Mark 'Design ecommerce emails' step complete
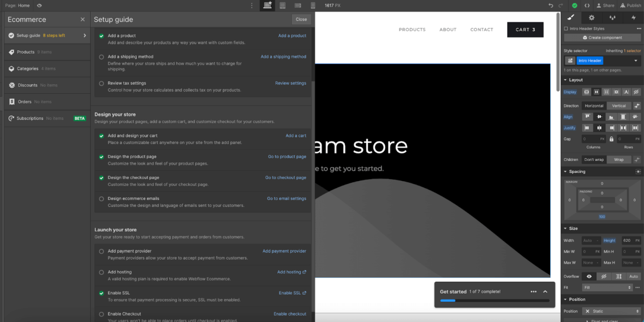The width and height of the screenshot is (644, 322). pos(102,199)
